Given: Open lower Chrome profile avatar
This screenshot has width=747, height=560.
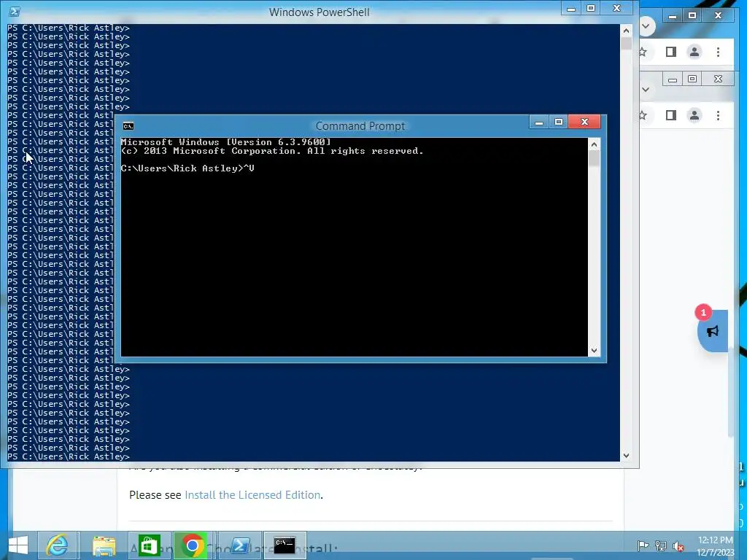Looking at the screenshot, I should (694, 115).
